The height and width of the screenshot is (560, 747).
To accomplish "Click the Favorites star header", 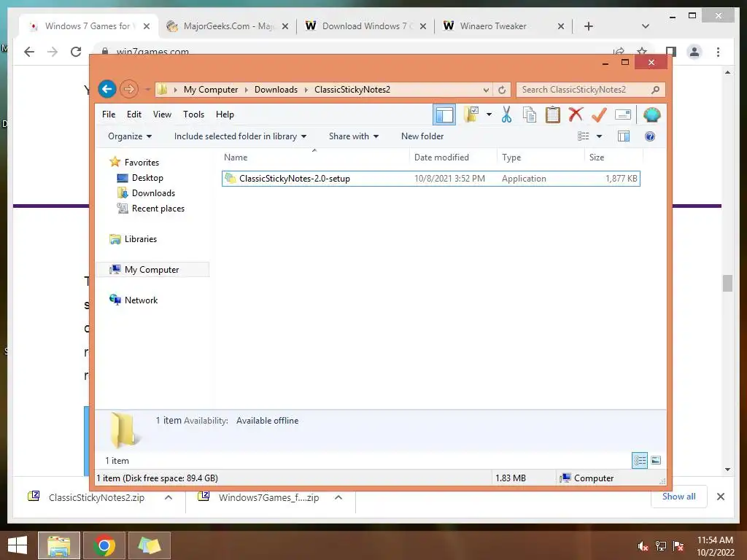I will pyautogui.click(x=134, y=163).
